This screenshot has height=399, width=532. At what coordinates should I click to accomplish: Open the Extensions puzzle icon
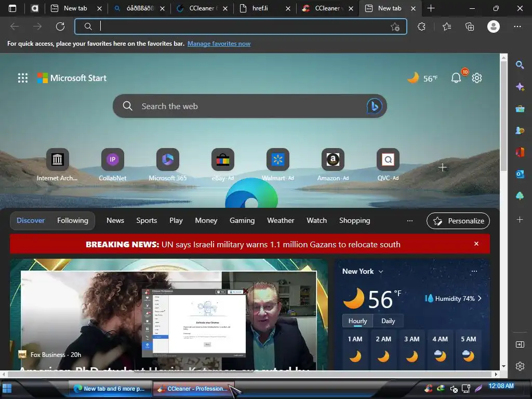421,26
